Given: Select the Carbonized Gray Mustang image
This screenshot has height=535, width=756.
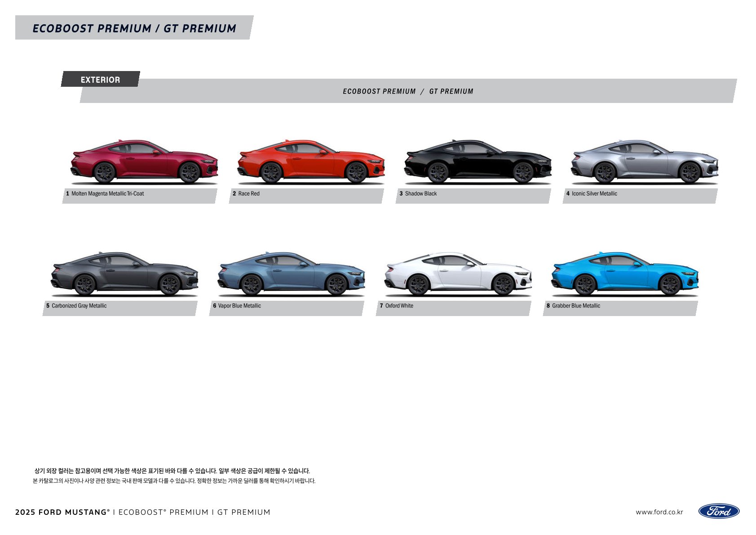Looking at the screenshot, I should point(124,274).
